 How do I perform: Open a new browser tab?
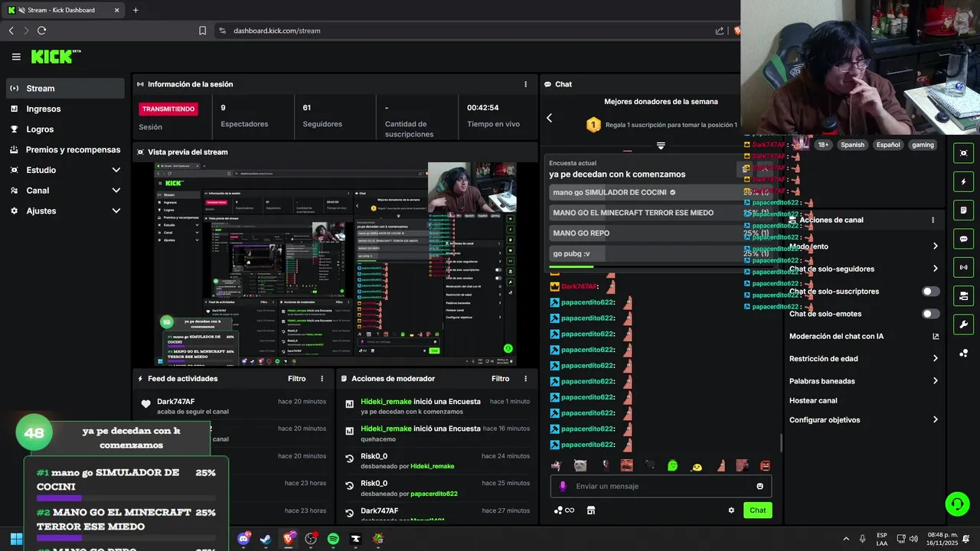coord(136,10)
